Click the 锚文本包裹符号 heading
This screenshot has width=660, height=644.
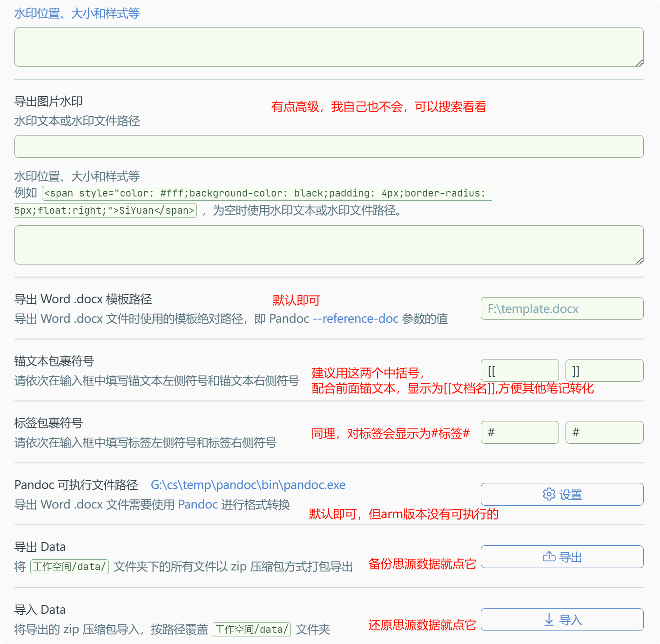[54, 361]
